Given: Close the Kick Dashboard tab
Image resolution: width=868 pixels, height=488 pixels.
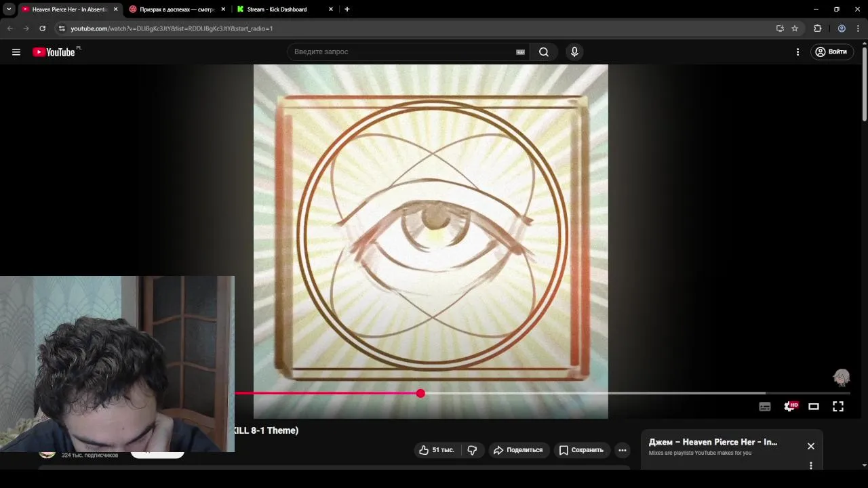Looking at the screenshot, I should click(x=331, y=9).
